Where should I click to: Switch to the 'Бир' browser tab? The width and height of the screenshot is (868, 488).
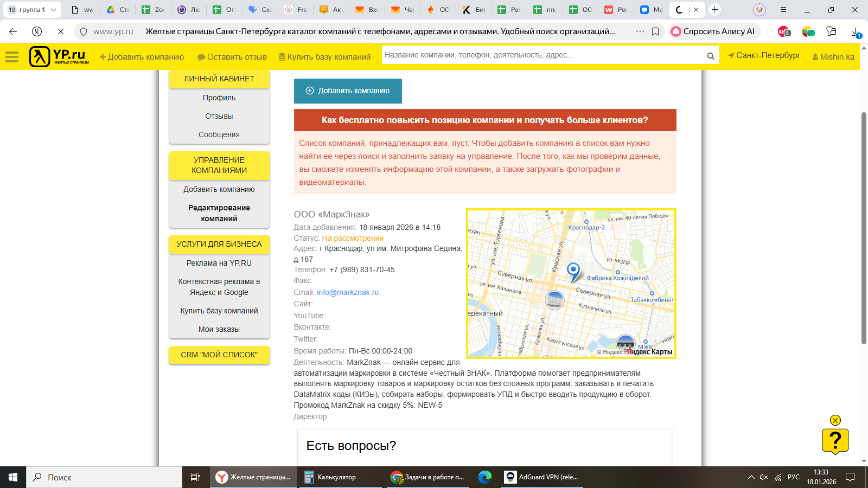point(474,10)
